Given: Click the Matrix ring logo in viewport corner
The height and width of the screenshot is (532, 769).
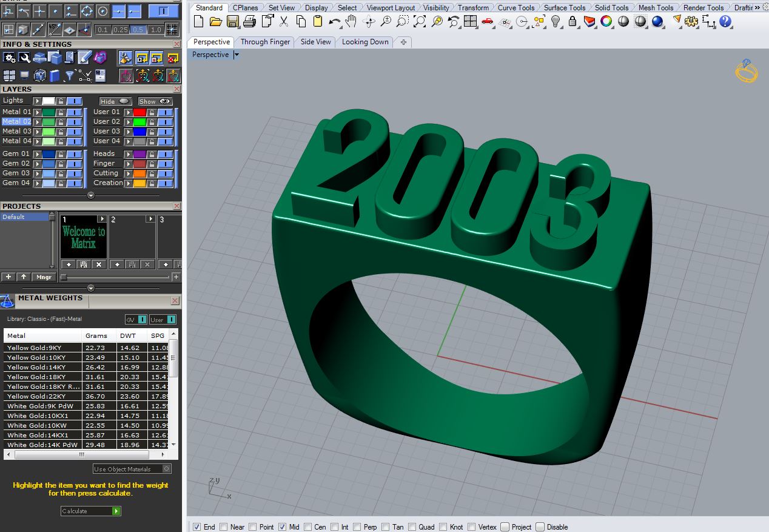Looking at the screenshot, I should click(747, 70).
